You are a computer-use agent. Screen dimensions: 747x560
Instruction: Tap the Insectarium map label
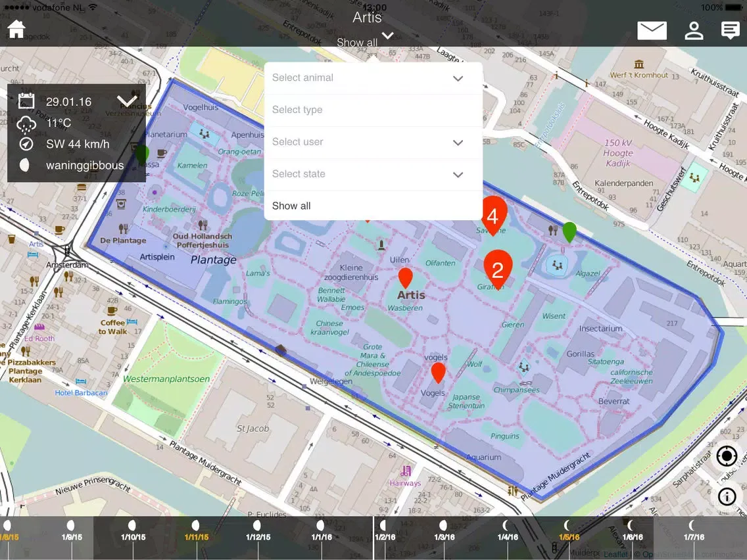[601, 329]
